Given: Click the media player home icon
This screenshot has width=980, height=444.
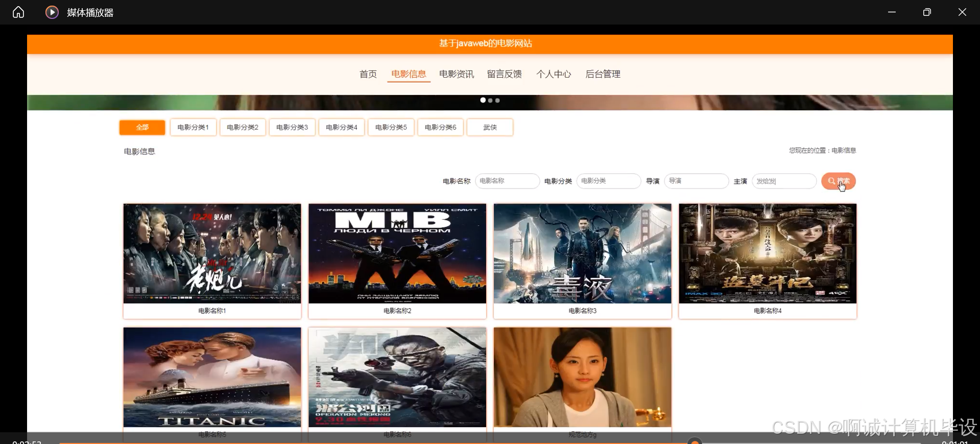Looking at the screenshot, I should pyautogui.click(x=18, y=12).
